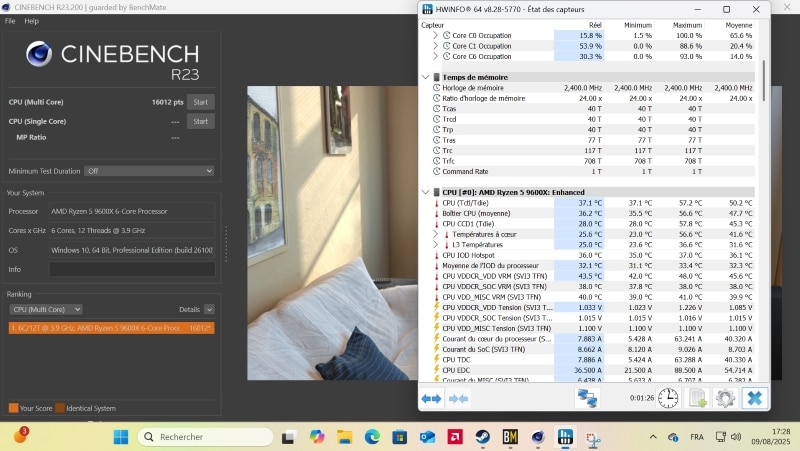The image size is (800, 451).
Task: Click the rendered room image preview
Action: tap(332, 233)
